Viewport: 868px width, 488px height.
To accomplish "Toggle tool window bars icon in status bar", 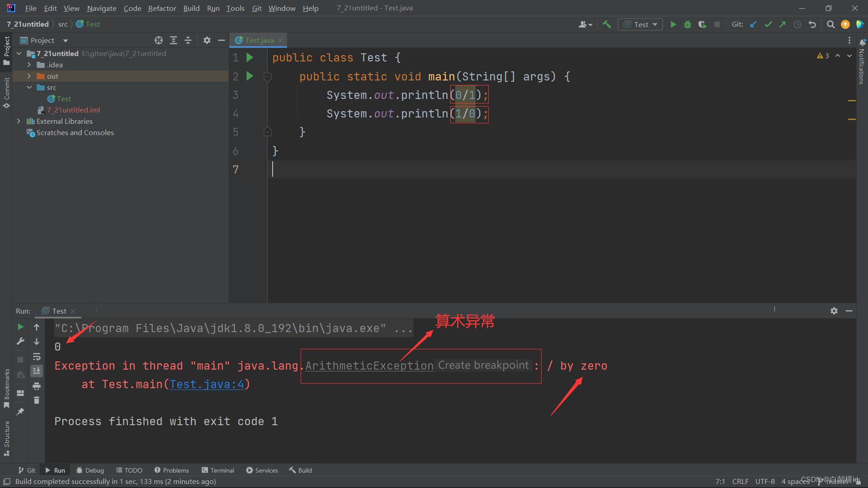I will pos(7,482).
